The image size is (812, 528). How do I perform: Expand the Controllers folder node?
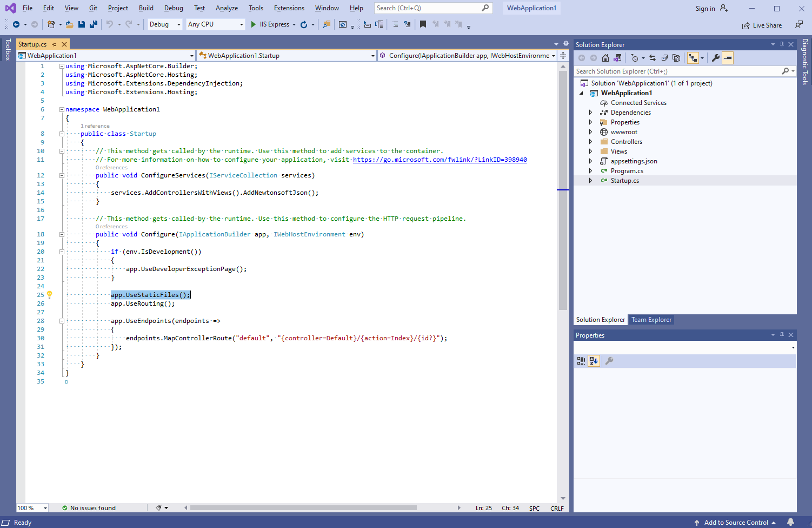(x=590, y=142)
